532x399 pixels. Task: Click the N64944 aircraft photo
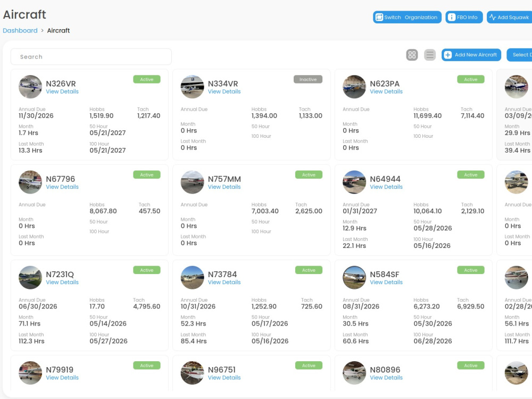coord(354,182)
